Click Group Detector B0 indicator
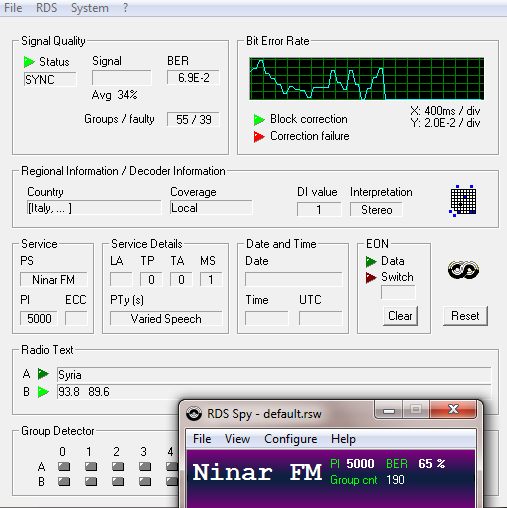This screenshot has width=507, height=508. (x=64, y=481)
